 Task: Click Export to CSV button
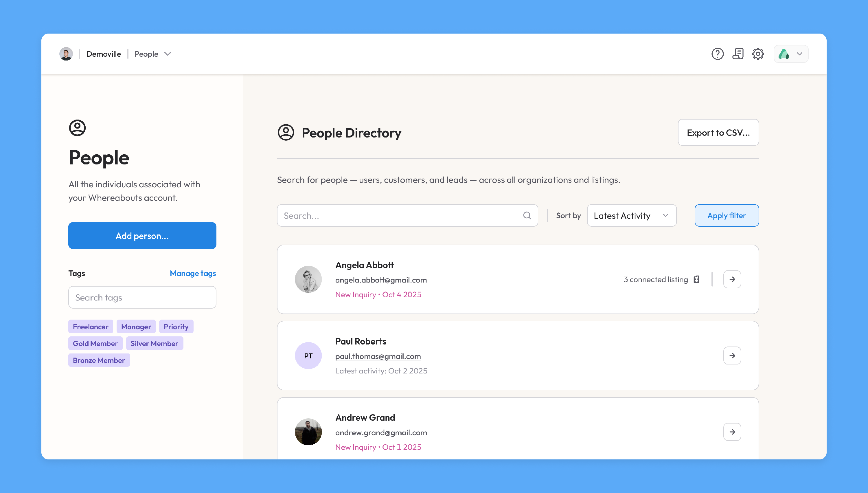click(718, 132)
